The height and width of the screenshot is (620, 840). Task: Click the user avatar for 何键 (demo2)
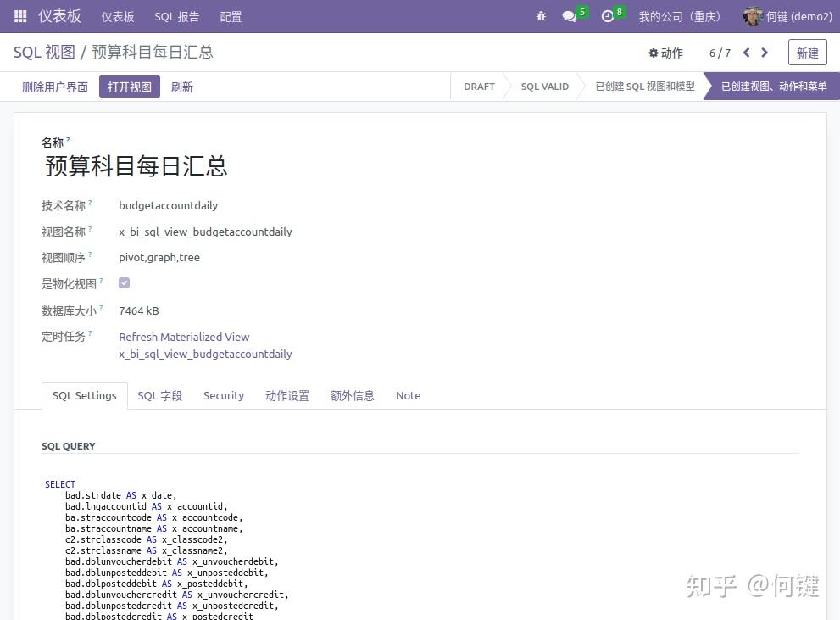(753, 16)
